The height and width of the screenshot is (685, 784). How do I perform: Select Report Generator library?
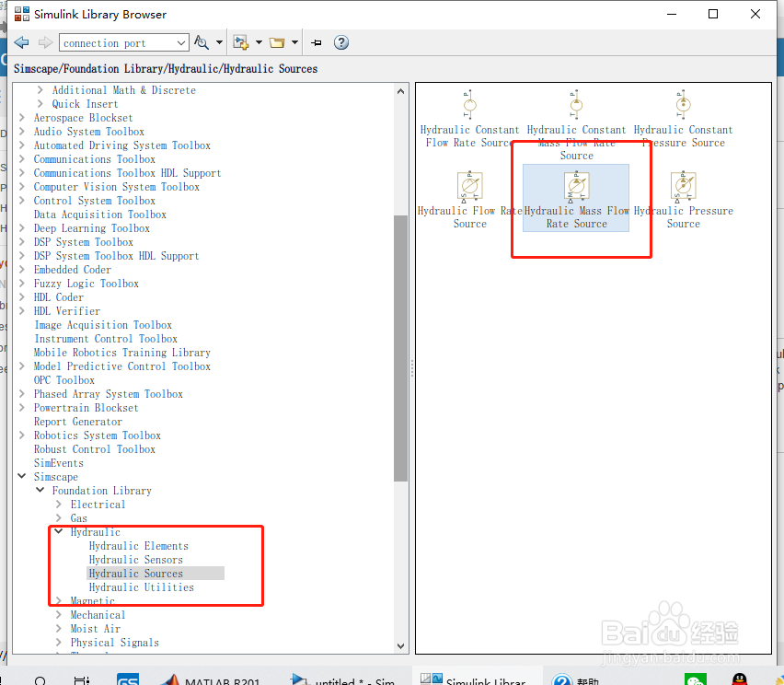pyautogui.click(x=78, y=422)
